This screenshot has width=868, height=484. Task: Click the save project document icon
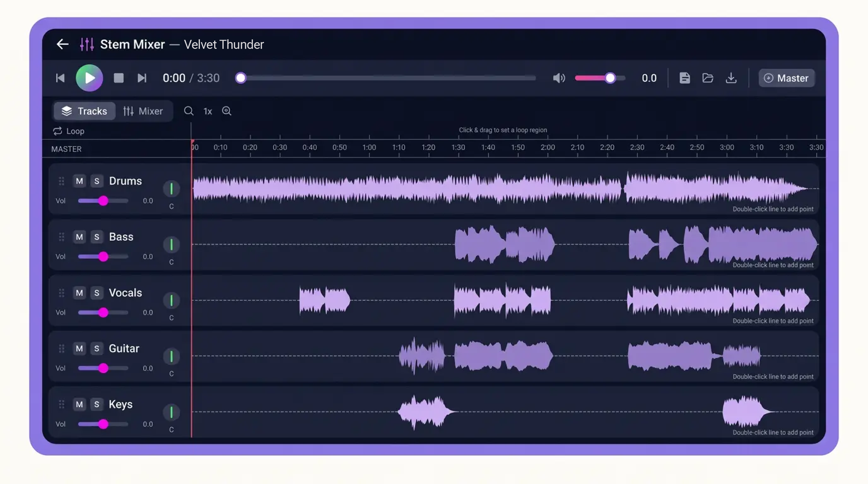(684, 78)
